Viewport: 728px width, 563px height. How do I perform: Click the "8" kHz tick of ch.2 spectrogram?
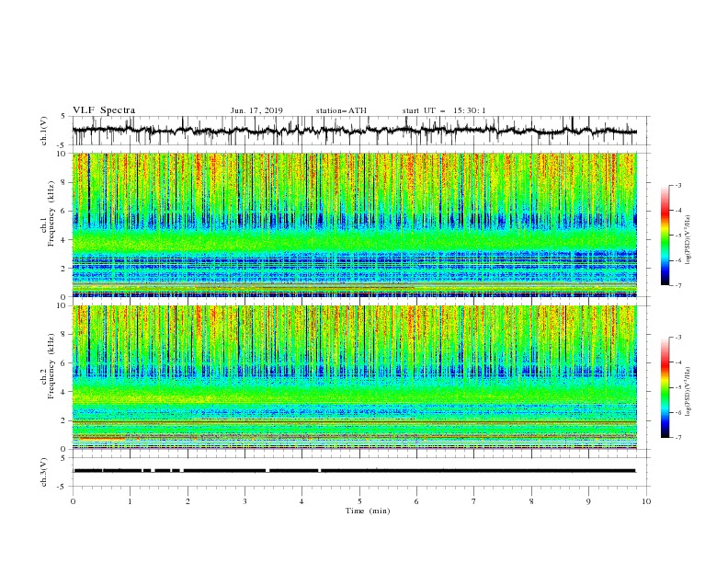(x=64, y=335)
